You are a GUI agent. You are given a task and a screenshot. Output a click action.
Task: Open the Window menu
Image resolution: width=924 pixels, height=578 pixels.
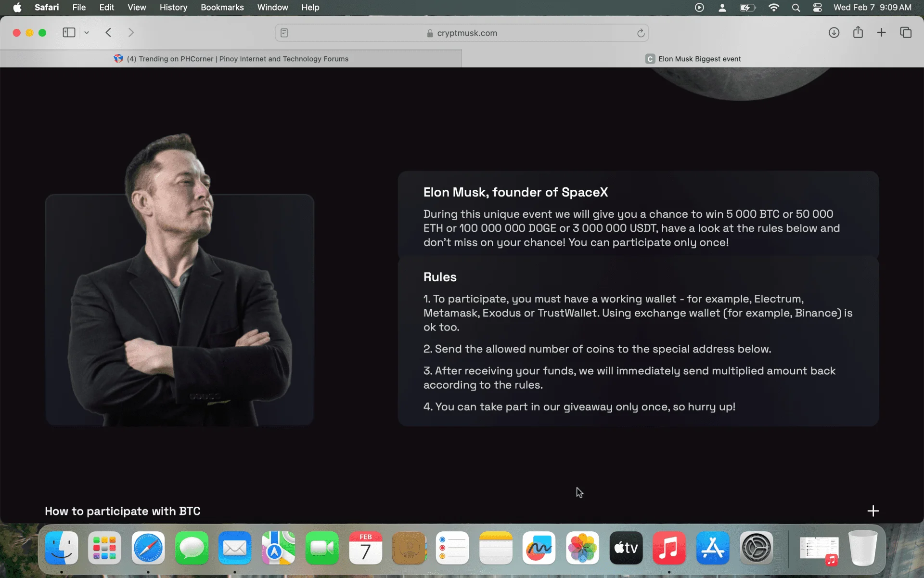pos(272,7)
